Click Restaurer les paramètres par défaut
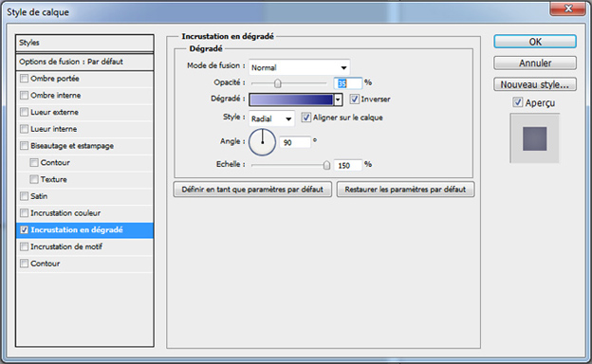Viewport: 592px width, 364px height. [x=405, y=190]
